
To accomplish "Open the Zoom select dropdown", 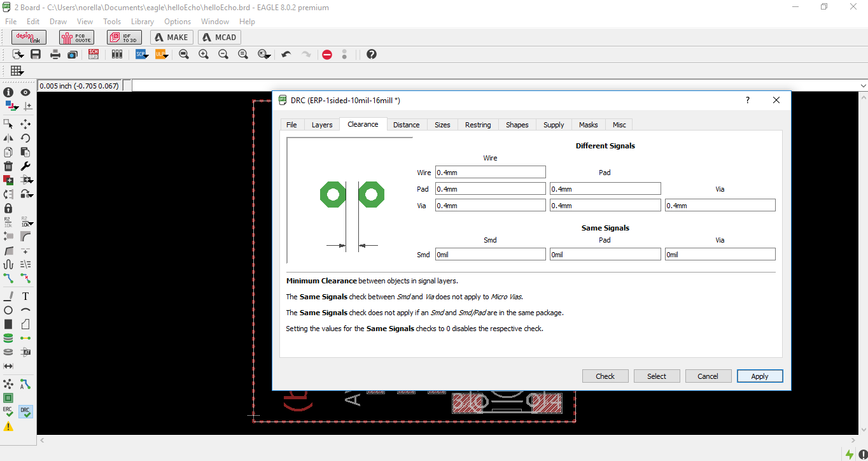I will 265,54.
